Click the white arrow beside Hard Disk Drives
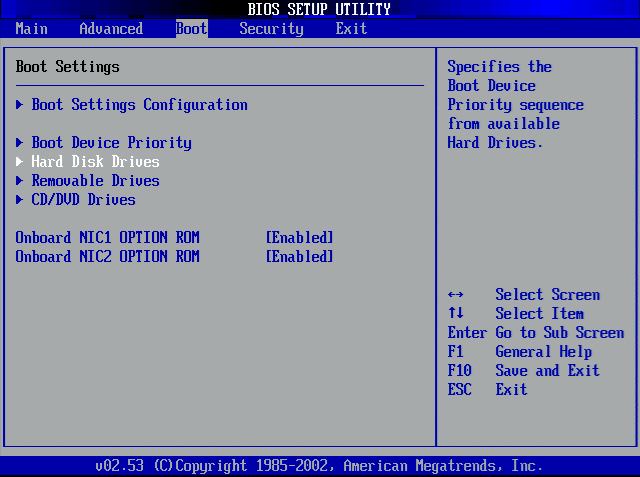Screen dimensions: 640x477 [x=19, y=162]
